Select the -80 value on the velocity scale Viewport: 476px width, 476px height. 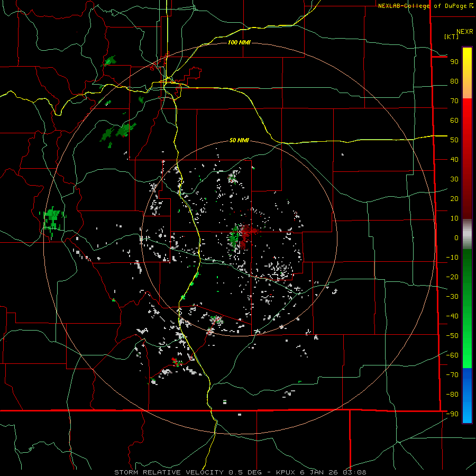[452, 395]
